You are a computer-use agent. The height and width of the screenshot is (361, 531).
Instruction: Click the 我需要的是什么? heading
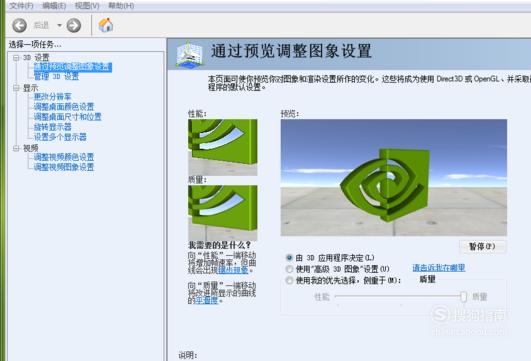tap(219, 245)
